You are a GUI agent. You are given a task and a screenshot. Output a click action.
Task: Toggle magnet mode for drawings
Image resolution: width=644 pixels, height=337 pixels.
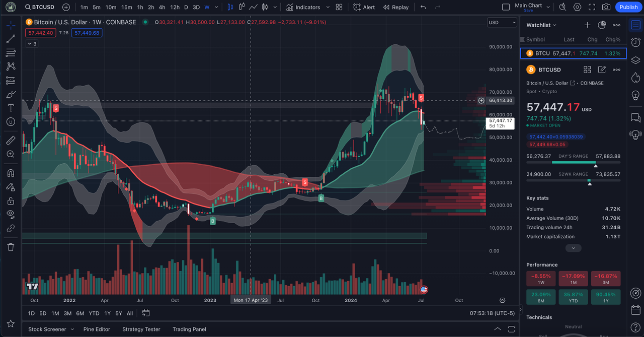tap(11, 173)
